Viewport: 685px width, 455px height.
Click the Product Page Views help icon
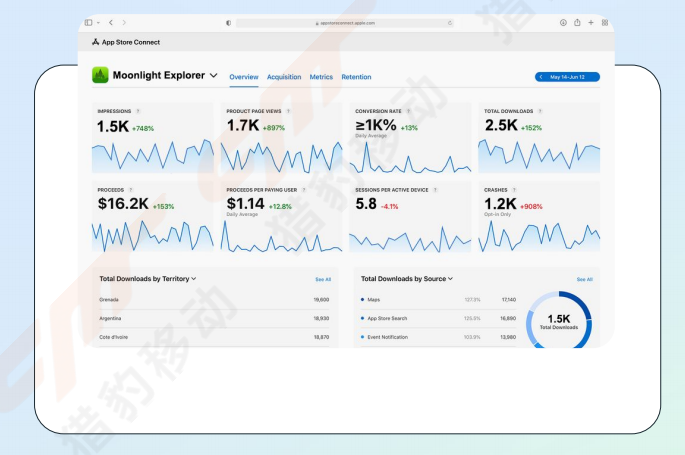pos(288,111)
